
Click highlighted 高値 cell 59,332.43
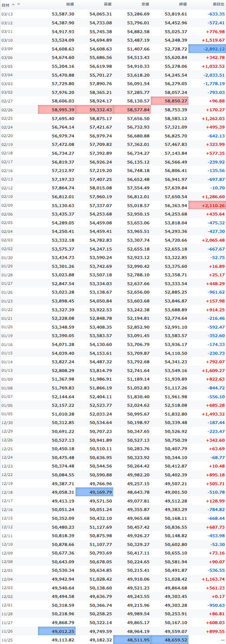pyautogui.click(x=94, y=110)
